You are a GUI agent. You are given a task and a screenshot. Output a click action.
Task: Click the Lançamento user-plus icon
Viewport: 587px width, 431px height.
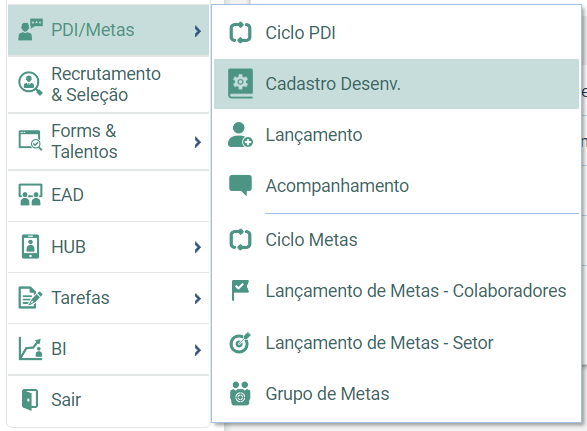240,135
